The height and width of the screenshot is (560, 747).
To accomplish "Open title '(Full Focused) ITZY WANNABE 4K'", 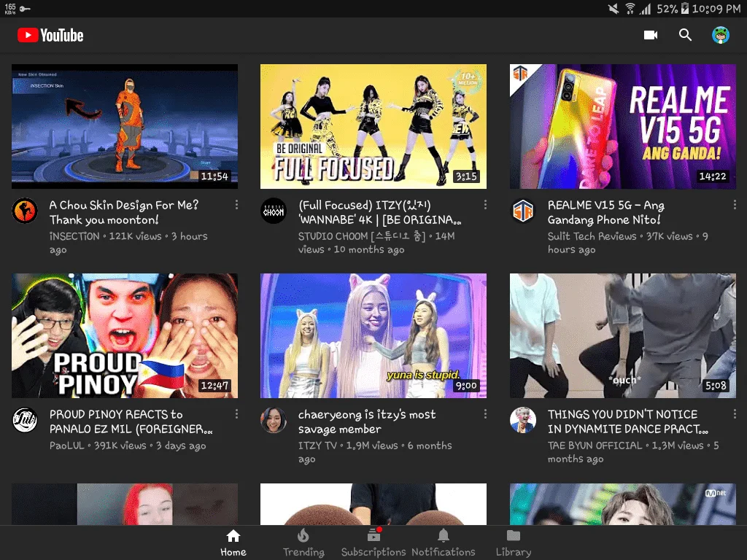I will pyautogui.click(x=379, y=212).
